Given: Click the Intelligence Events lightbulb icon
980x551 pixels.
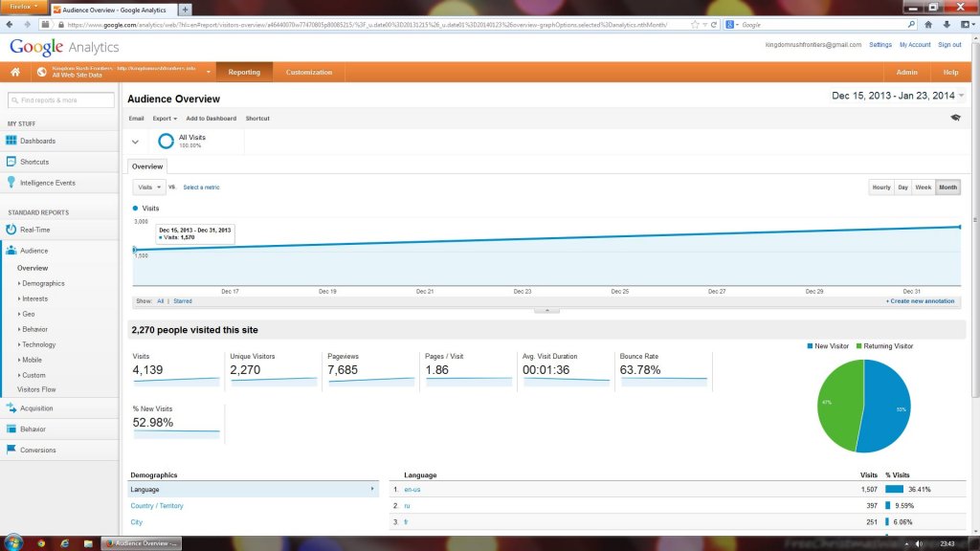Looking at the screenshot, I should pos(11,183).
